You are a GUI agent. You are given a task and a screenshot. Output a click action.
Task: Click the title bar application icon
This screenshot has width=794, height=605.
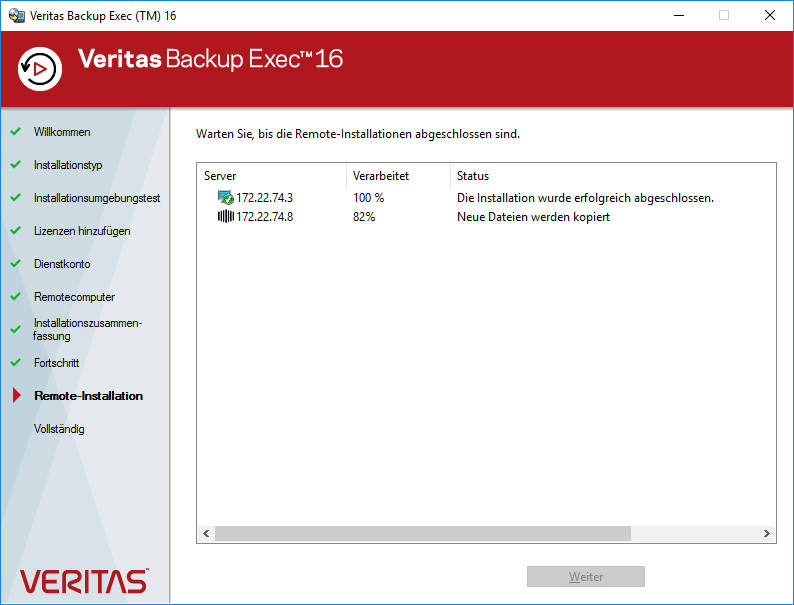point(16,16)
